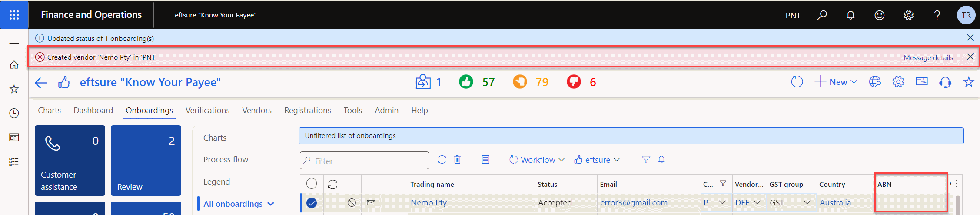The width and height of the screenshot is (980, 215).
Task: Open the Vendors tab
Action: [257, 111]
